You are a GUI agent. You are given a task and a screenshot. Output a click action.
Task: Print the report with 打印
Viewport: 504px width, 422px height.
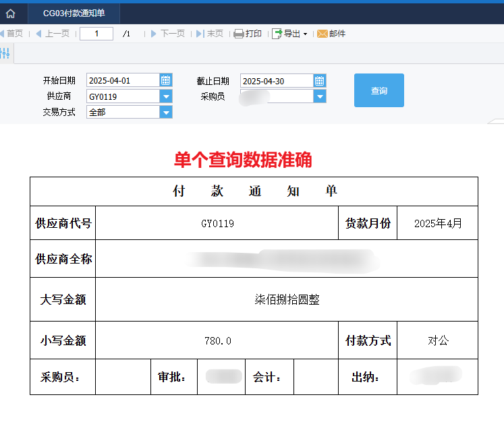(248, 34)
